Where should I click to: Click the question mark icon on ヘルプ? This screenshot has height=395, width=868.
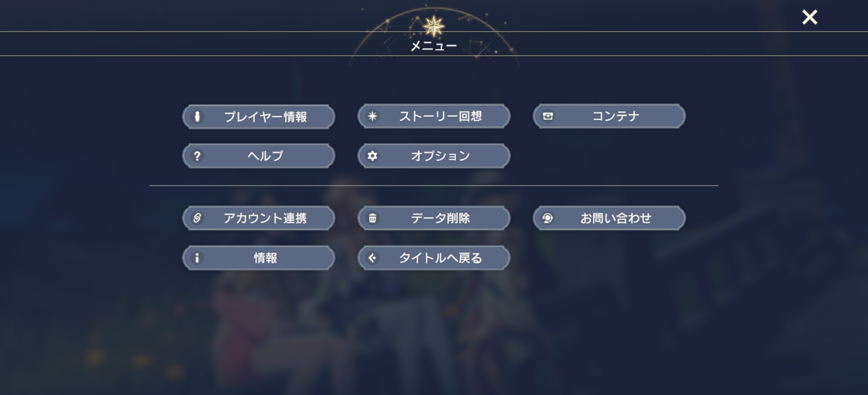point(198,155)
